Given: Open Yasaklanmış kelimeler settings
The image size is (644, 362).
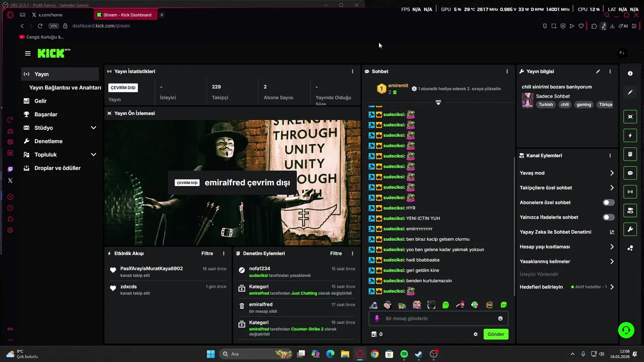Looking at the screenshot, I should 567,261.
